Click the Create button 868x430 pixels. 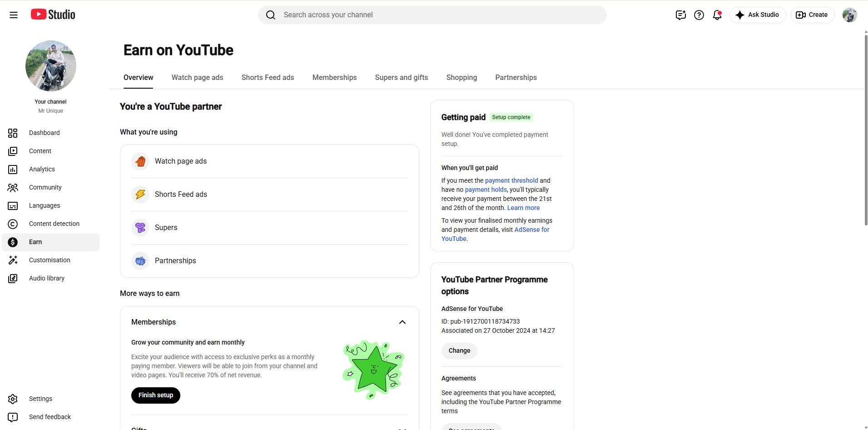(x=812, y=15)
